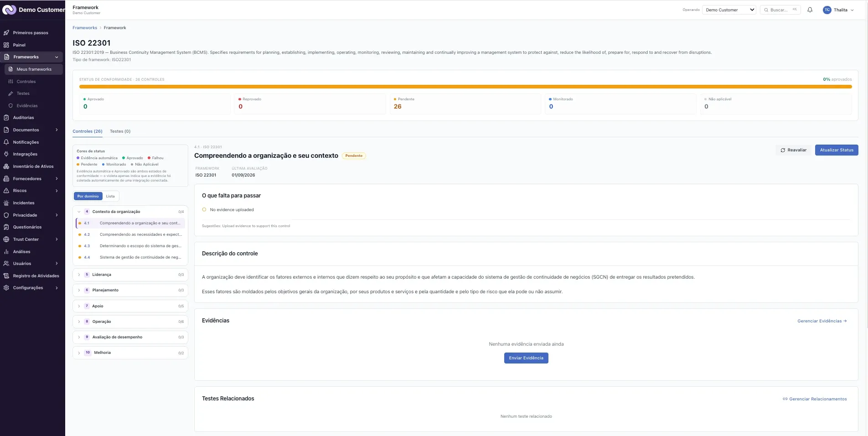Open the Trust Center menu item

pyautogui.click(x=31, y=239)
